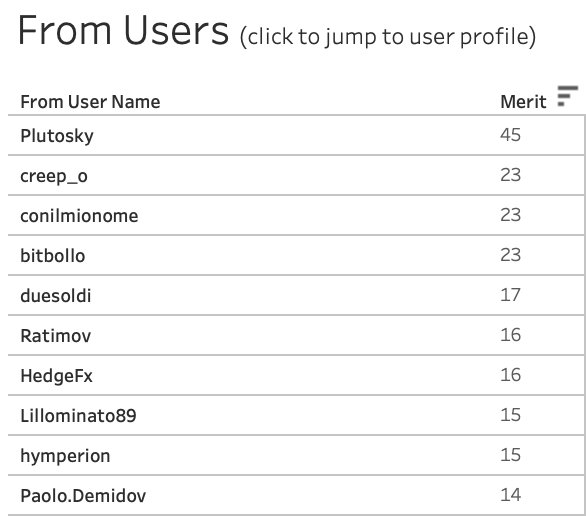Screen dimensions: 586x516
Task: Open hymperion user profile
Action: click(x=65, y=456)
